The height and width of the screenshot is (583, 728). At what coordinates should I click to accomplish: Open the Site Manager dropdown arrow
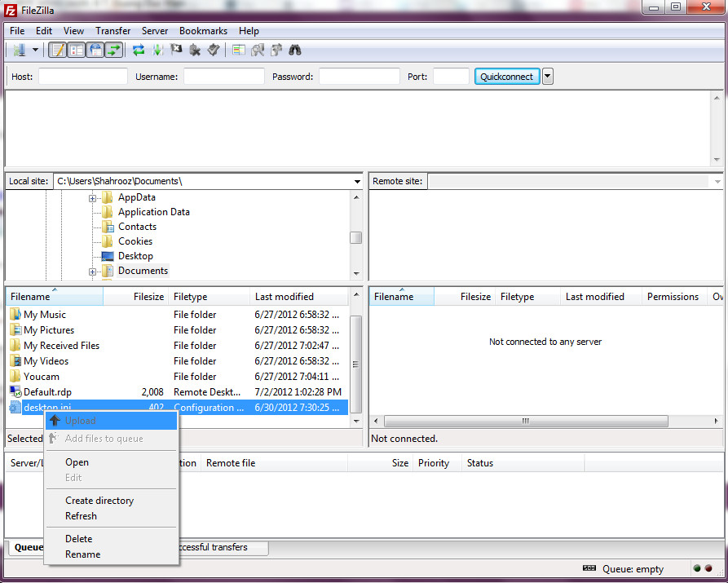click(x=35, y=50)
